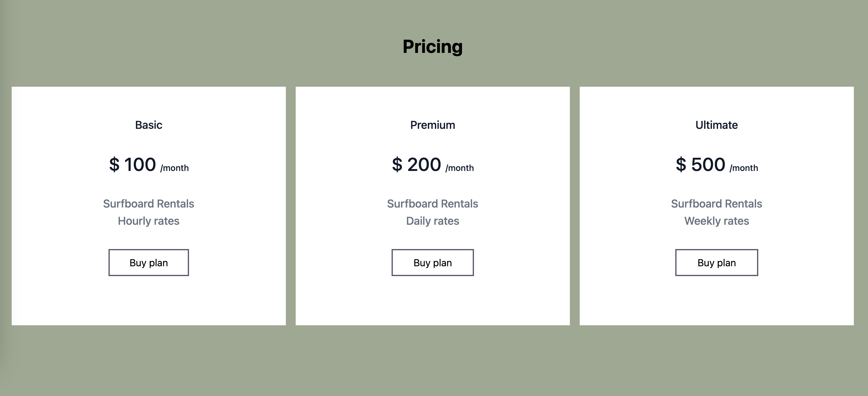868x396 pixels.
Task: Click the $ 100 price text
Action: coord(133,165)
